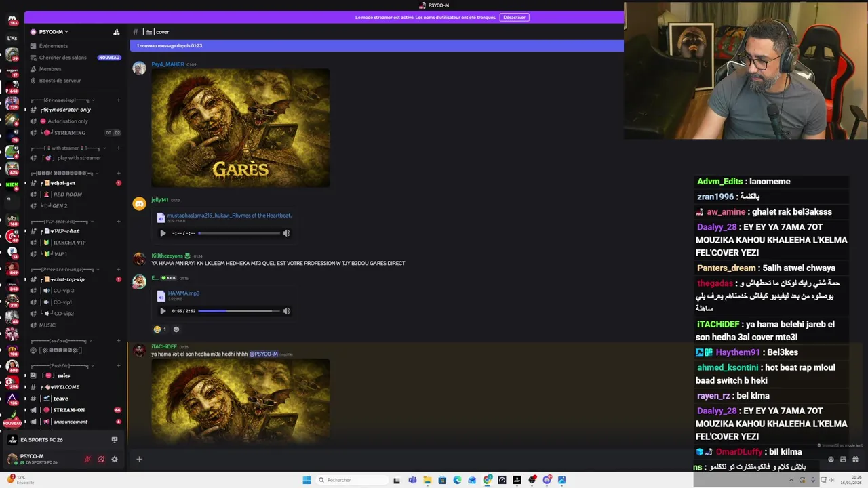Open user settings gear icon
This screenshot has height=488, width=868.
click(115, 459)
